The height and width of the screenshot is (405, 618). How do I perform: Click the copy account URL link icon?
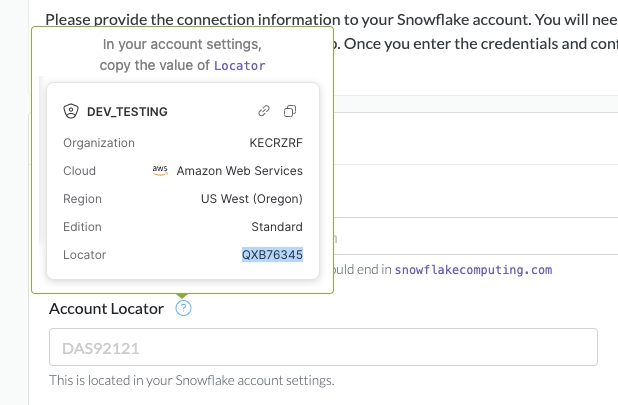click(x=265, y=111)
